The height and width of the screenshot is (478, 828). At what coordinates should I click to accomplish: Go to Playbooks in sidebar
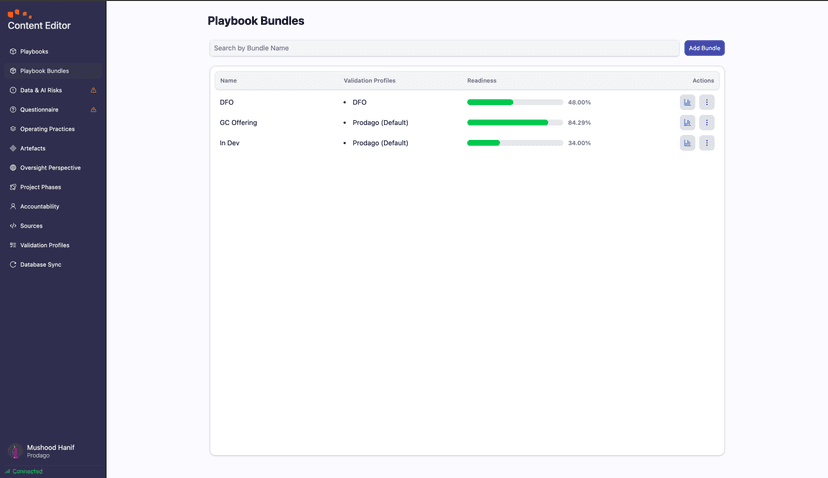tap(34, 51)
